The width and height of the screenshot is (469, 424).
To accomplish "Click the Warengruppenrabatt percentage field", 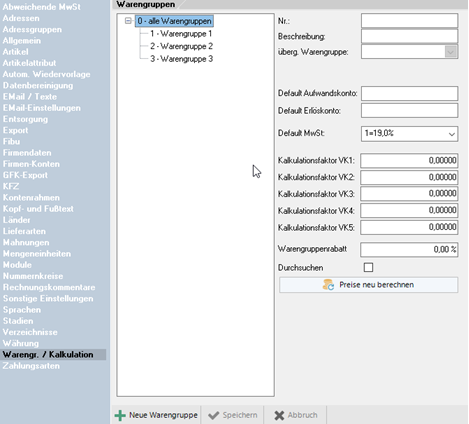I will pyautogui.click(x=409, y=250).
